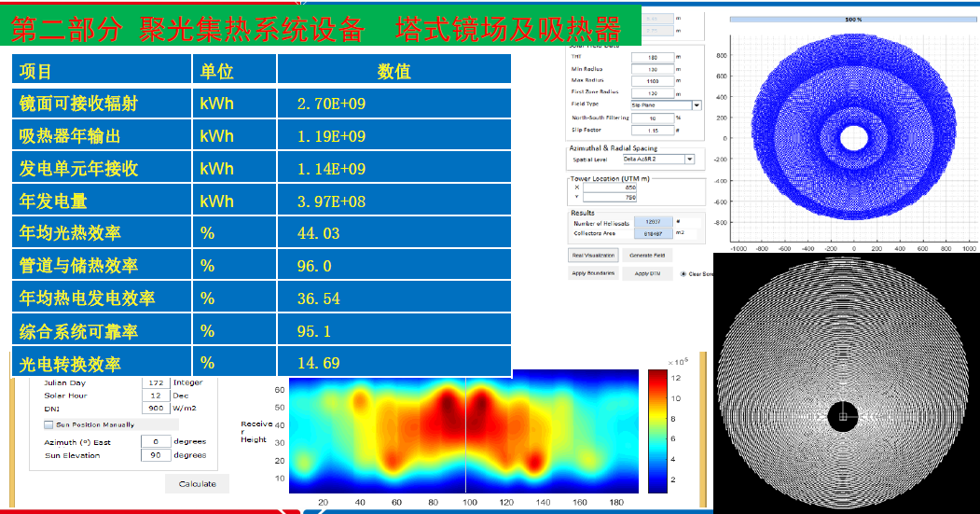Click the Azimuthal & Radial Spacing label
This screenshot has height=514, width=980.
614,148
